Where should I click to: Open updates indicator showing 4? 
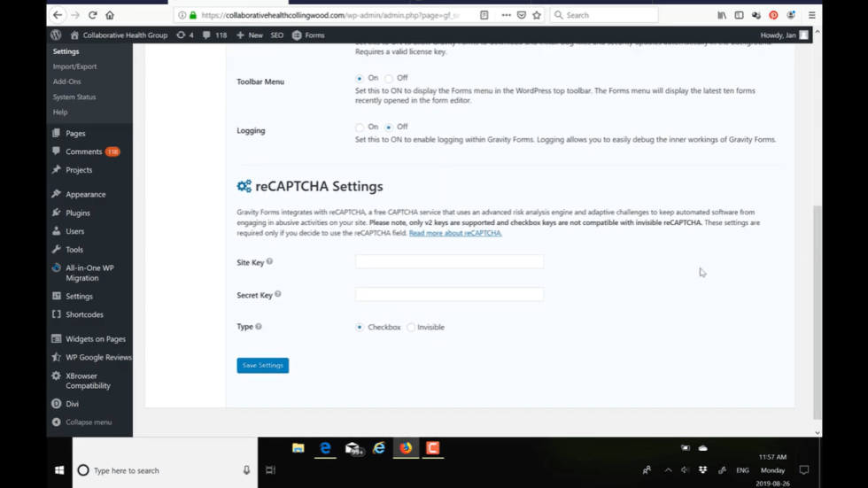pyautogui.click(x=185, y=35)
